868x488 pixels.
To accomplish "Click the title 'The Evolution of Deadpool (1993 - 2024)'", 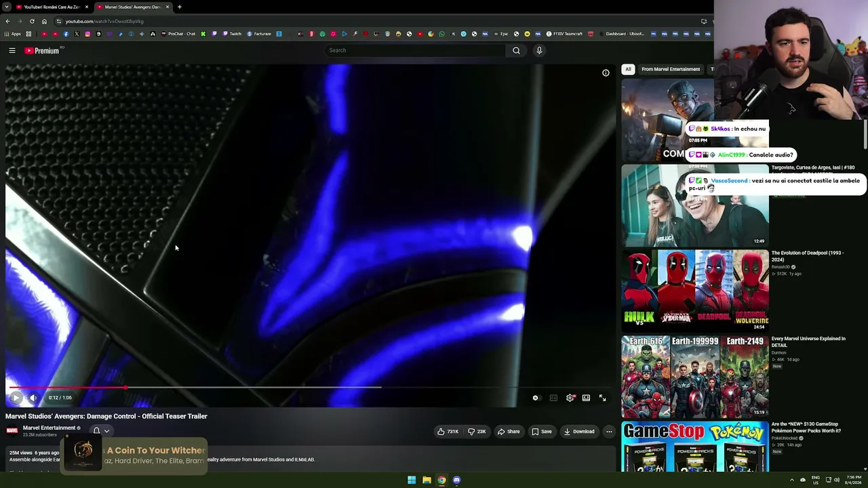I will [808, 256].
